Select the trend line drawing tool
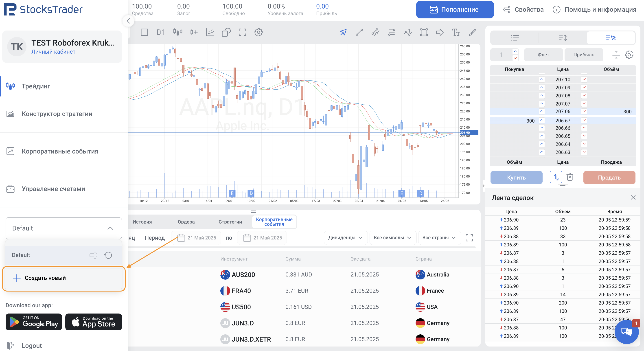This screenshot has width=644, height=351. (359, 32)
